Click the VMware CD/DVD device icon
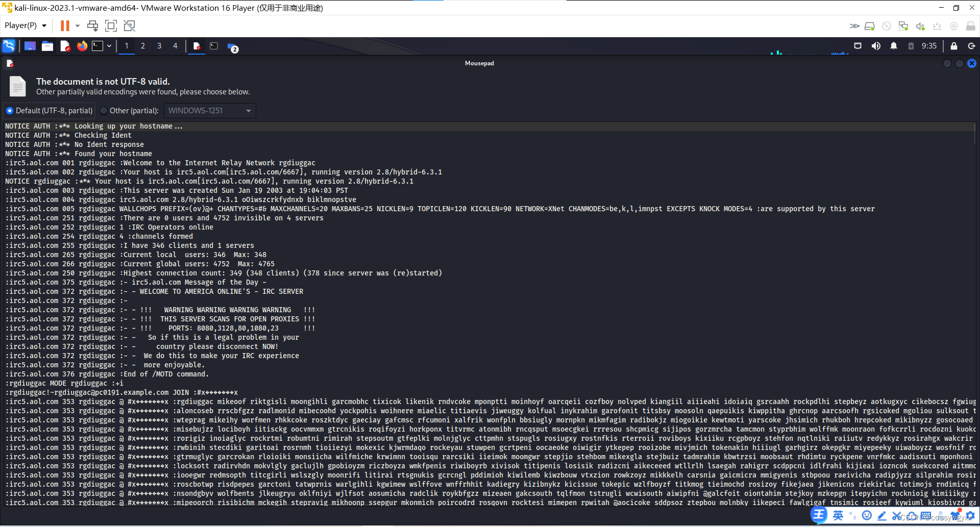This screenshot has width=980, height=527. [x=887, y=26]
